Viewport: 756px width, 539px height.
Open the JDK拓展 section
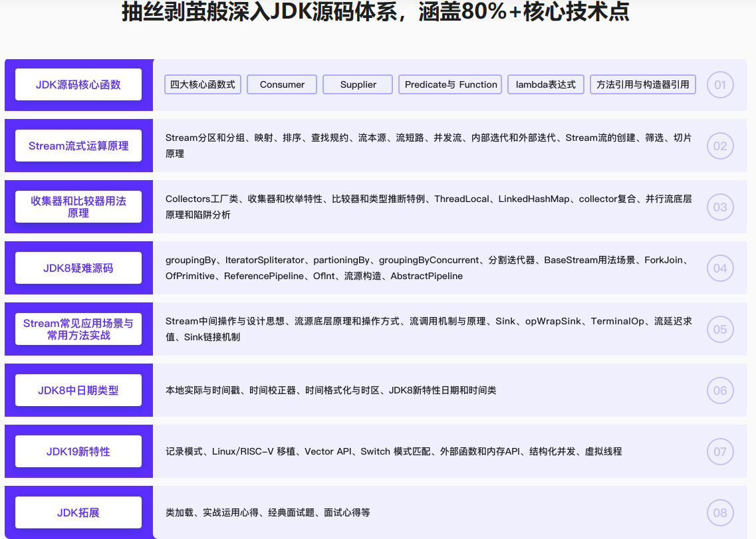[78, 513]
